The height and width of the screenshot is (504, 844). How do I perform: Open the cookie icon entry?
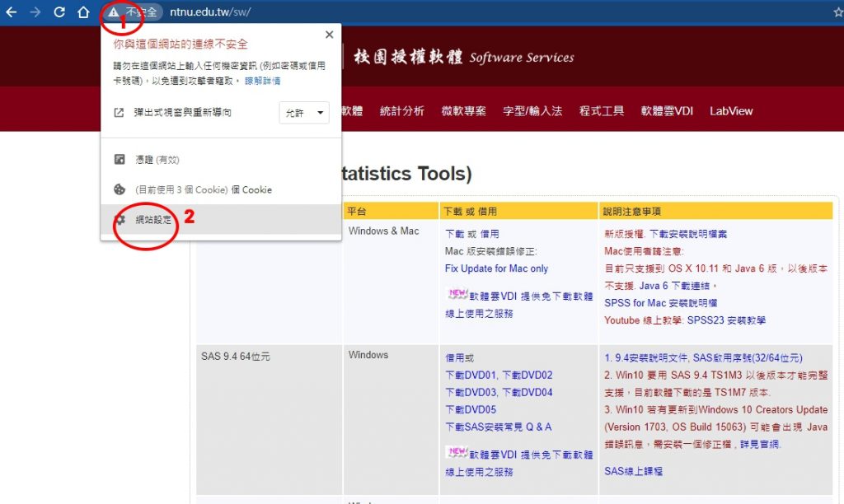pyautogui.click(x=120, y=189)
